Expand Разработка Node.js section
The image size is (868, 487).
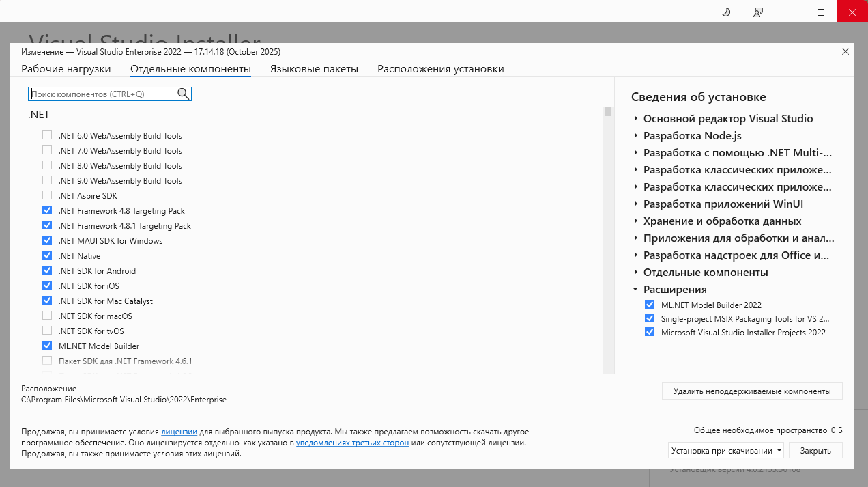[x=635, y=136]
